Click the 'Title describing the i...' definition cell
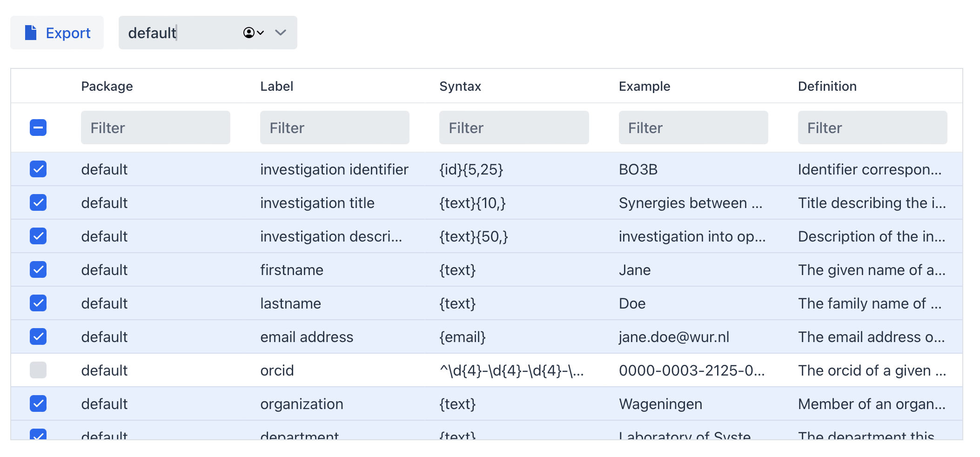 point(872,203)
